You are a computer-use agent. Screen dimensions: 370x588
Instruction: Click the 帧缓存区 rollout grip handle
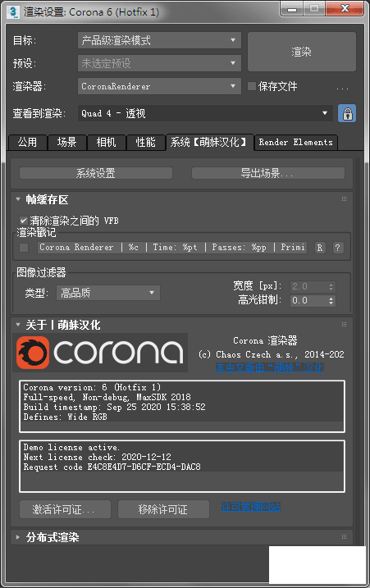[344, 199]
